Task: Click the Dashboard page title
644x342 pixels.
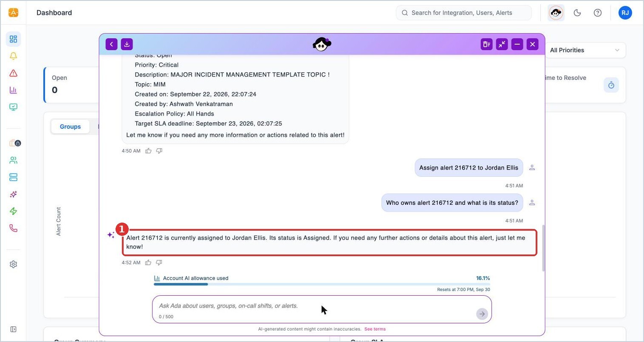Action: [x=54, y=13]
